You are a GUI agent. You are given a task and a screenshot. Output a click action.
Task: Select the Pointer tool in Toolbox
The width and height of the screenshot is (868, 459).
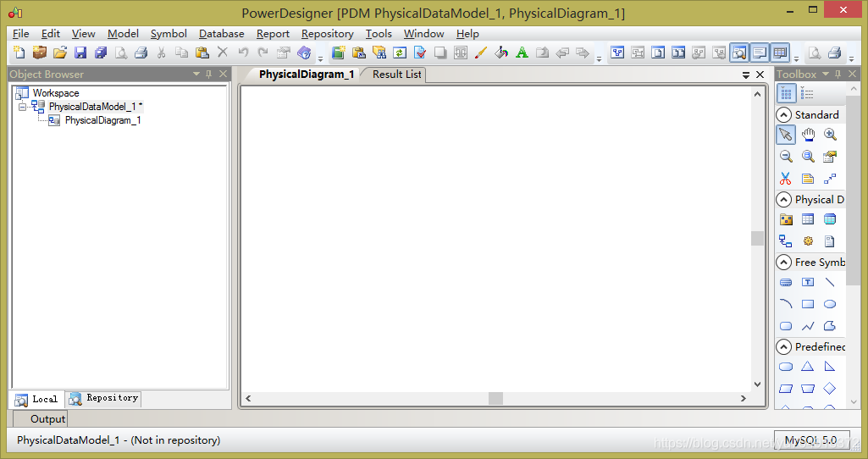click(786, 135)
